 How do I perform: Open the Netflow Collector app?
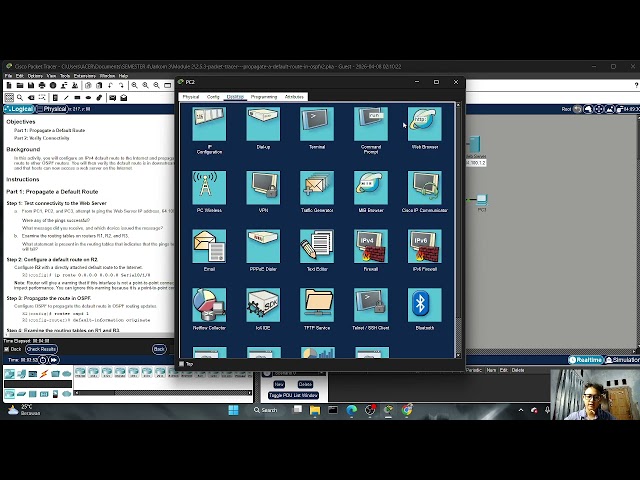[209, 305]
